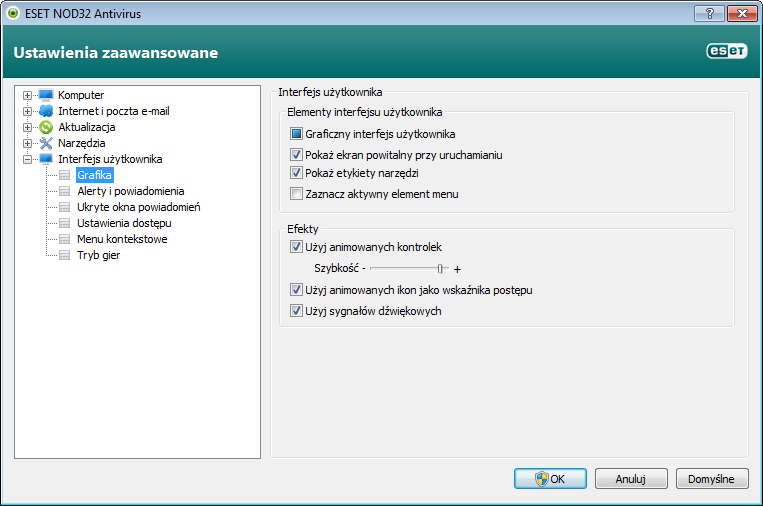The height and width of the screenshot is (506, 763).
Task: Open Alerty i powiadomienia settings
Action: coord(130,191)
